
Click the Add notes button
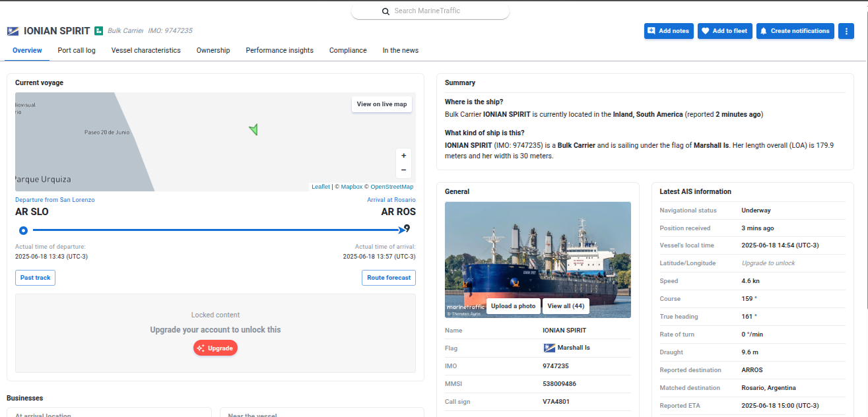669,31
